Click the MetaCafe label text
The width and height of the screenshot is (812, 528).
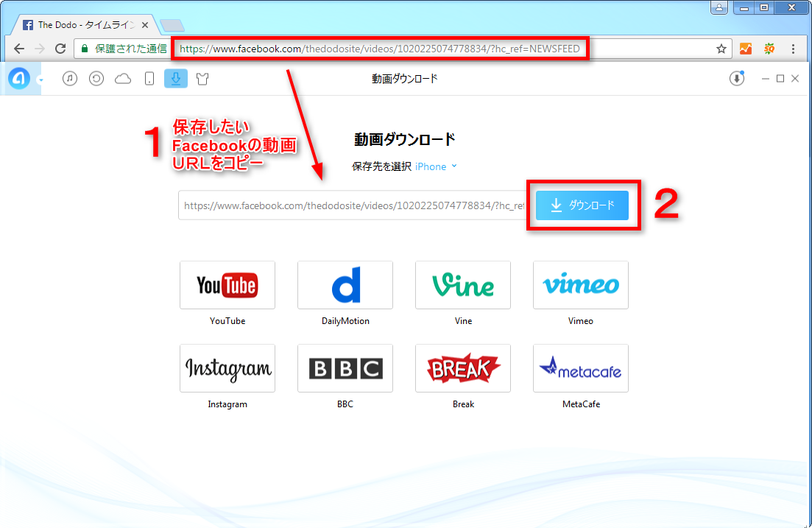[581, 404]
